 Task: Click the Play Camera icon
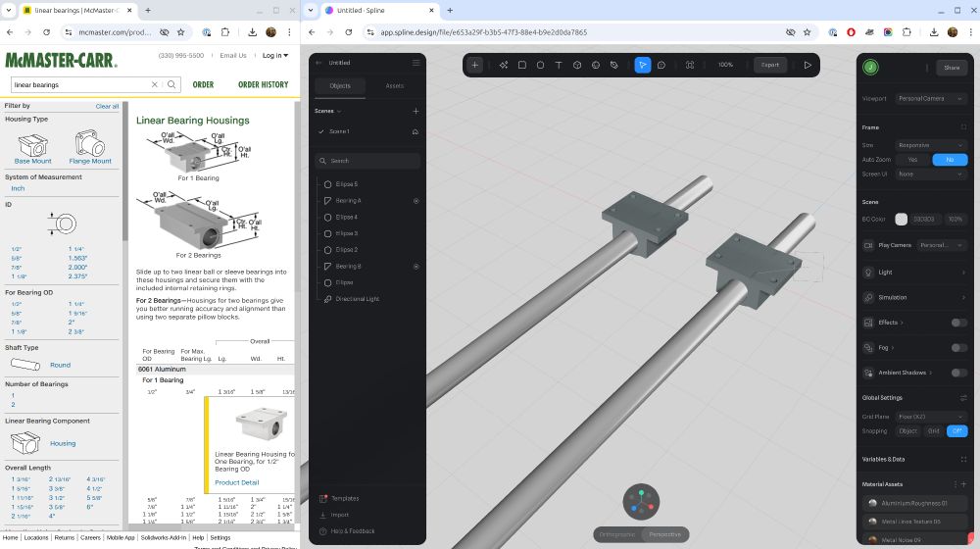868,245
